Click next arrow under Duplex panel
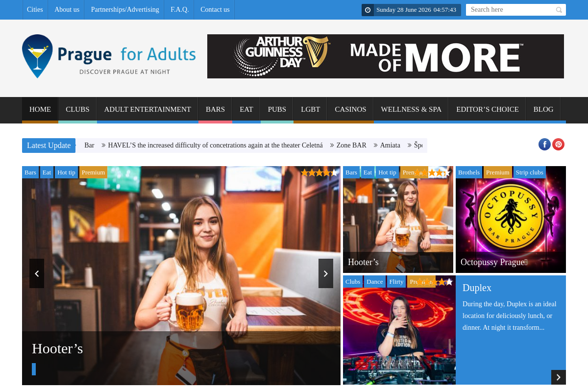Image resolution: width=588 pixels, height=392 pixels. [x=559, y=377]
